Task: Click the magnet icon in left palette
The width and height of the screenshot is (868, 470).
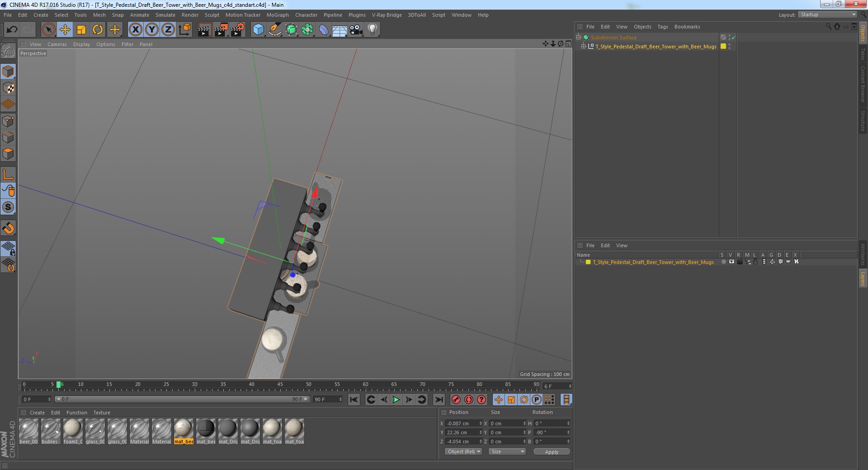Action: [x=8, y=228]
